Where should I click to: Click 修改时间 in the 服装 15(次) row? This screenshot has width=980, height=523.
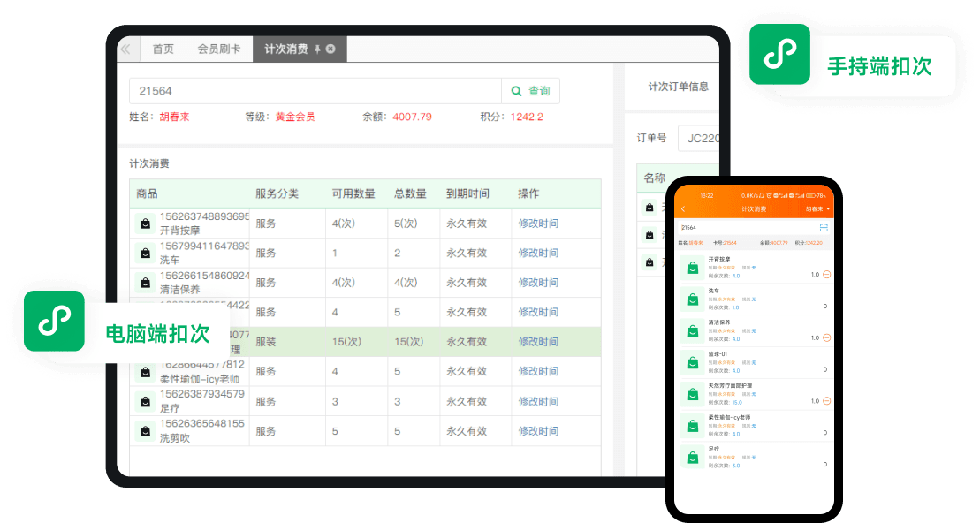coord(538,342)
